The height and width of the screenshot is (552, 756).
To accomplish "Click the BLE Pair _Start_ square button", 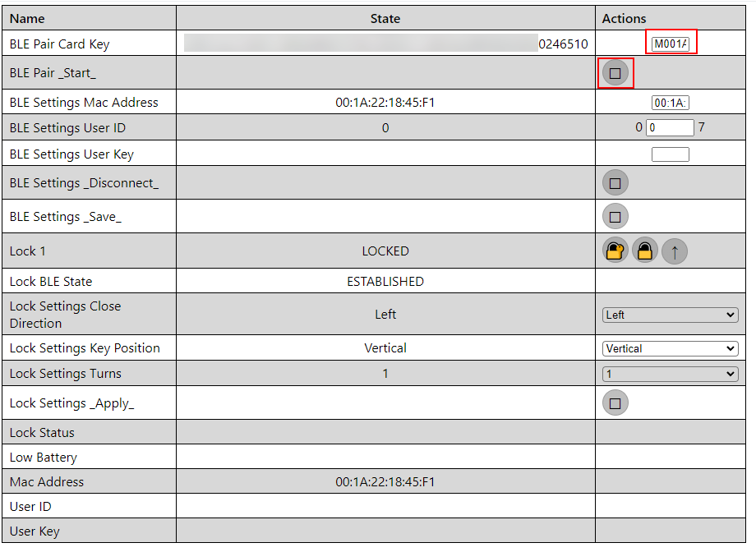I will click(615, 73).
